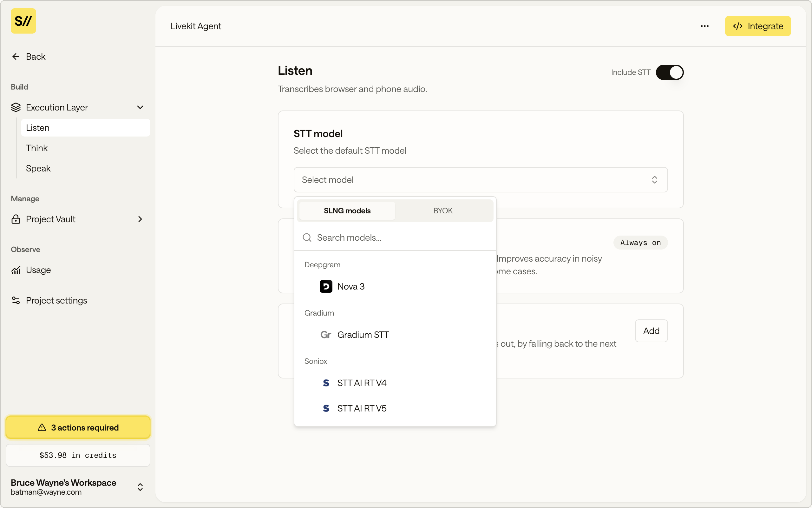Image resolution: width=812 pixels, height=508 pixels.
Task: Click the Back arrow icon
Action: click(x=16, y=57)
